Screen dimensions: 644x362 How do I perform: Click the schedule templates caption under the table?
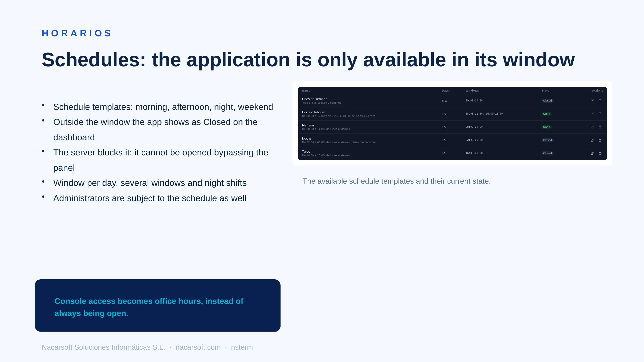397,181
